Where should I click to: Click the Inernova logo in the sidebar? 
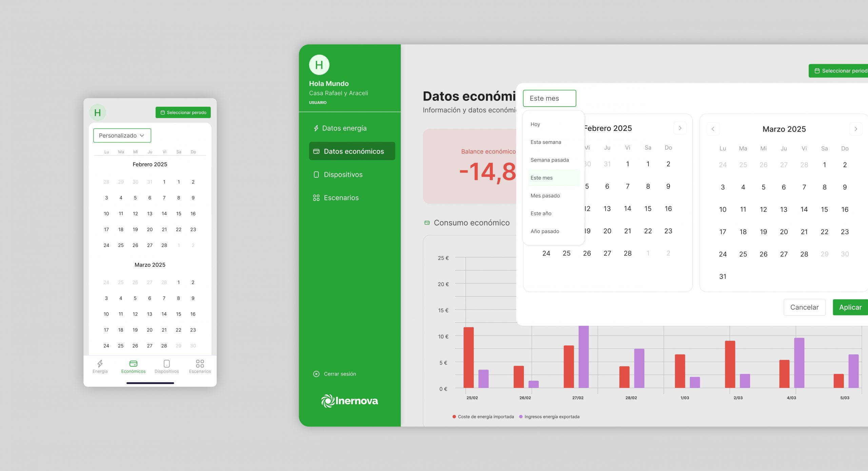click(x=350, y=401)
